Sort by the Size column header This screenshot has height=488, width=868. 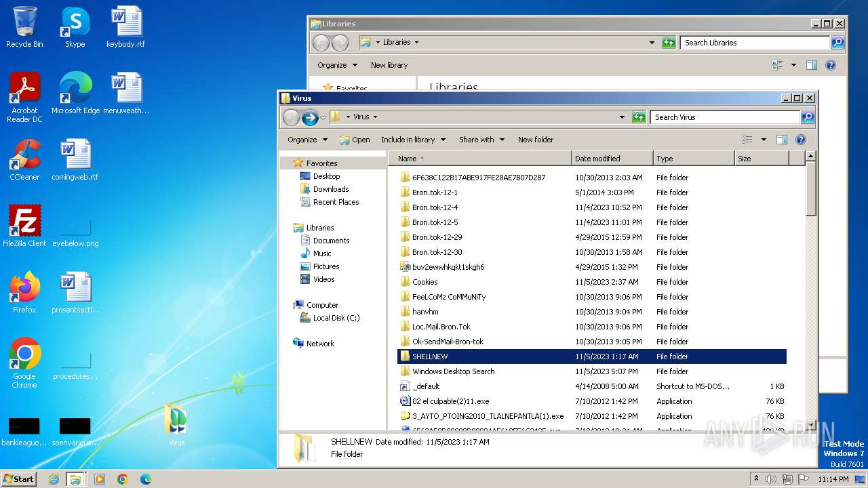(x=762, y=159)
